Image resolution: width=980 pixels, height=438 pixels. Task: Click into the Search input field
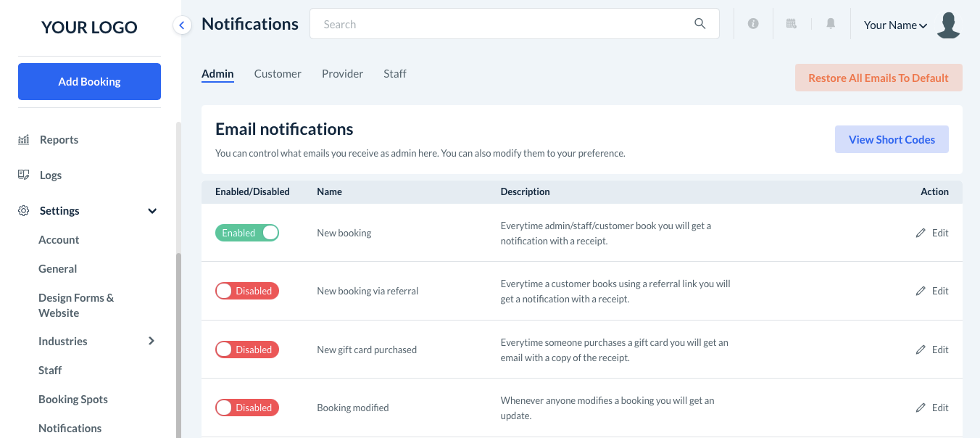point(500,24)
